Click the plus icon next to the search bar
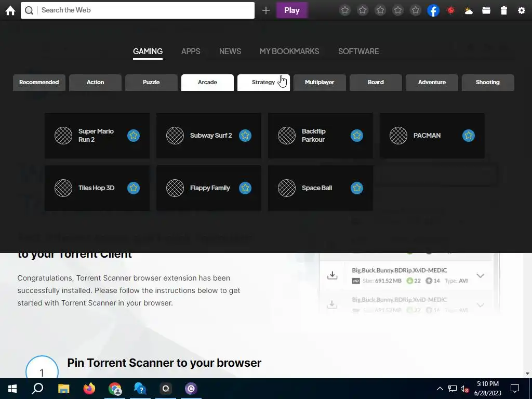 click(266, 10)
